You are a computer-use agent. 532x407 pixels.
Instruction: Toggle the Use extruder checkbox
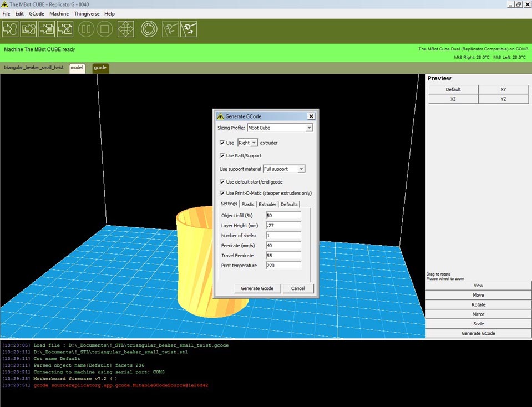tap(222, 143)
